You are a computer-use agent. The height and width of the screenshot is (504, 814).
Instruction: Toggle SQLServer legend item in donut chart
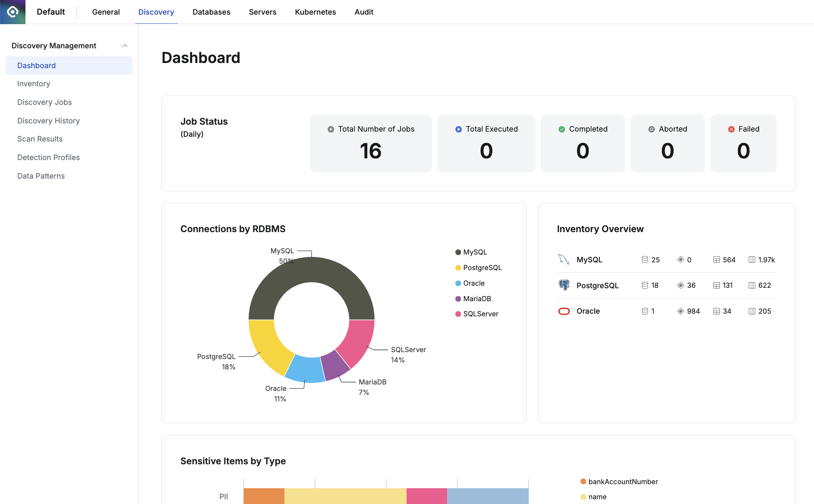(x=476, y=314)
